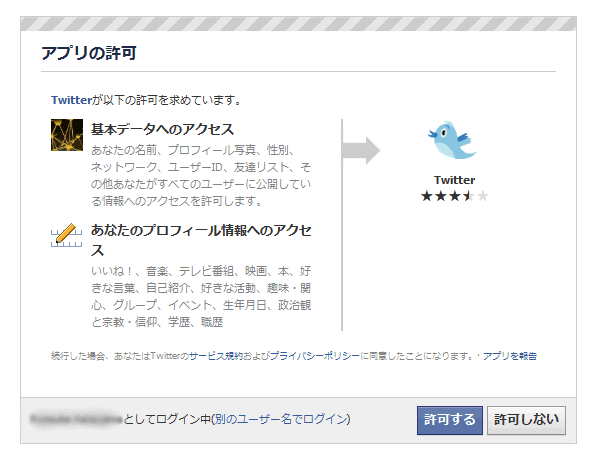The width and height of the screenshot is (591, 462).
Task: Click the 基本データへのアクセス heading
Action: click(x=162, y=129)
